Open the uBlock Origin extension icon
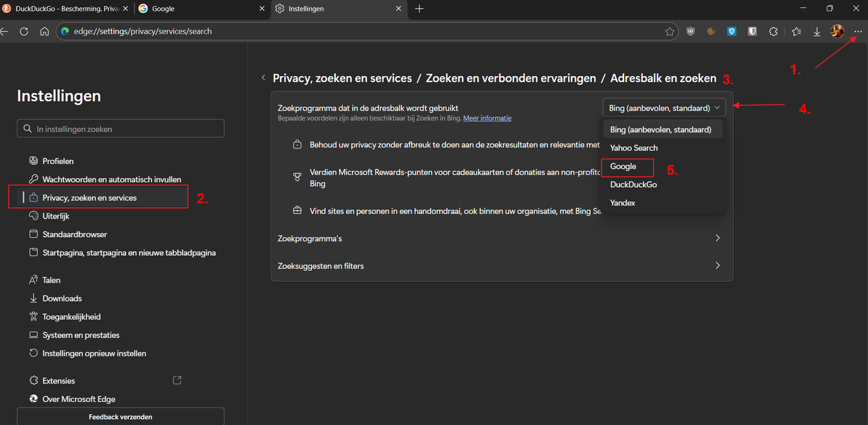 (x=690, y=31)
